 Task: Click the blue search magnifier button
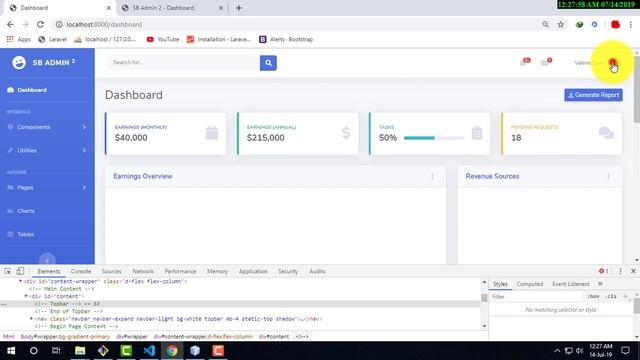tap(268, 63)
